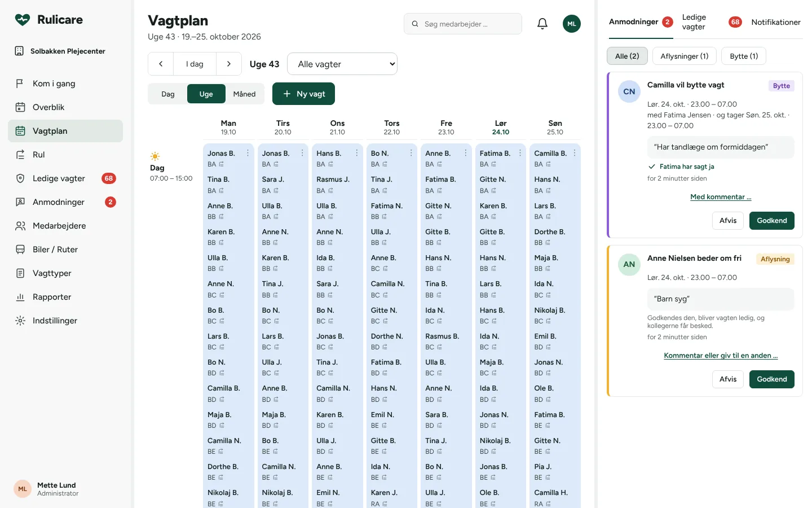Open Medarbejdere in sidebar
812x508 pixels.
point(65,226)
